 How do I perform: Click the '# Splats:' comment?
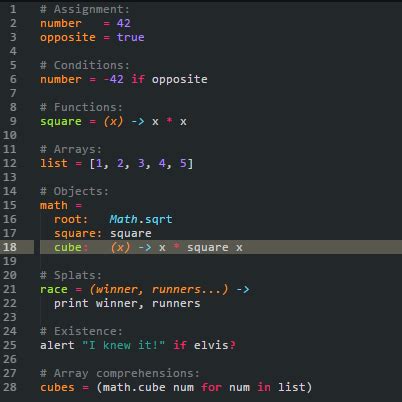[71, 275]
